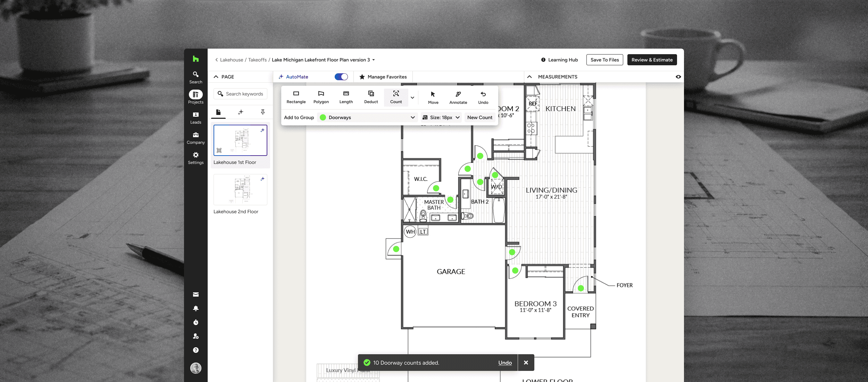This screenshot has height=382, width=868.
Task: Select the Rectangle measurement tool
Action: click(296, 97)
